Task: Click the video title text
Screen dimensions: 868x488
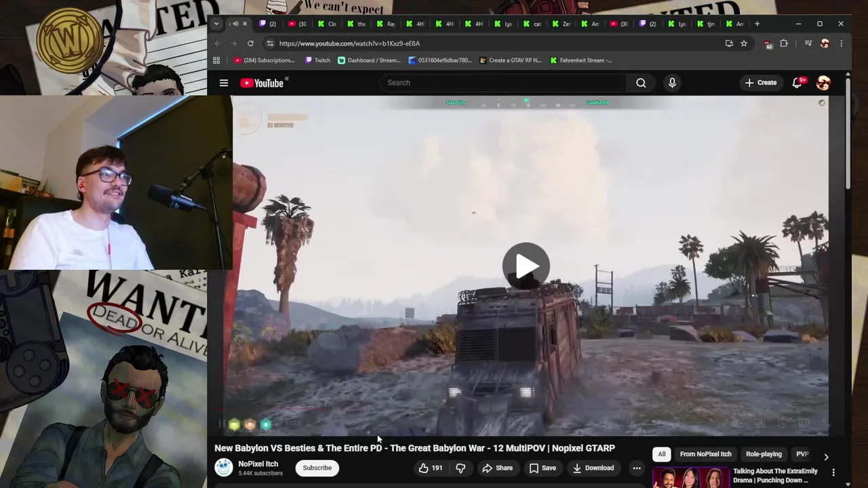Action: tap(414, 448)
